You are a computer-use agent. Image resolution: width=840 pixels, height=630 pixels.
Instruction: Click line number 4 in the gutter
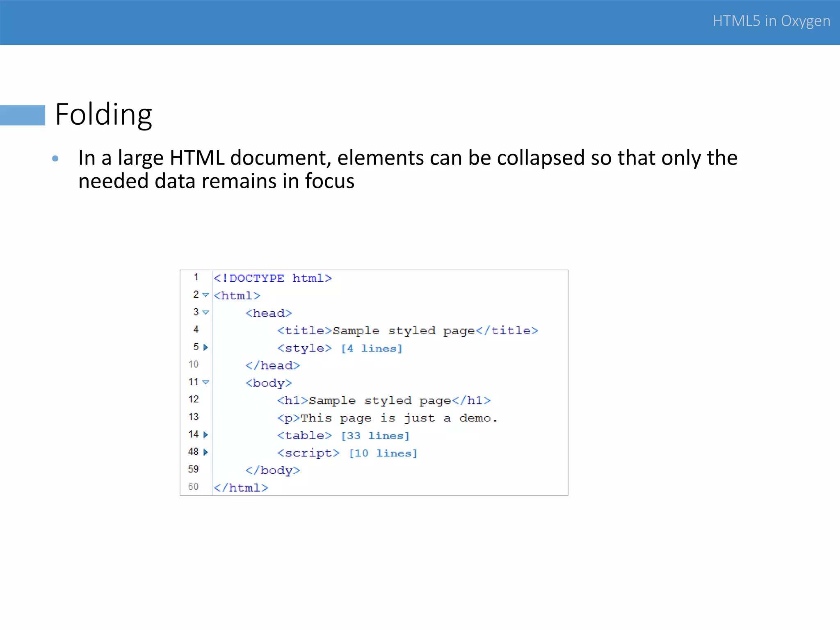tap(196, 329)
